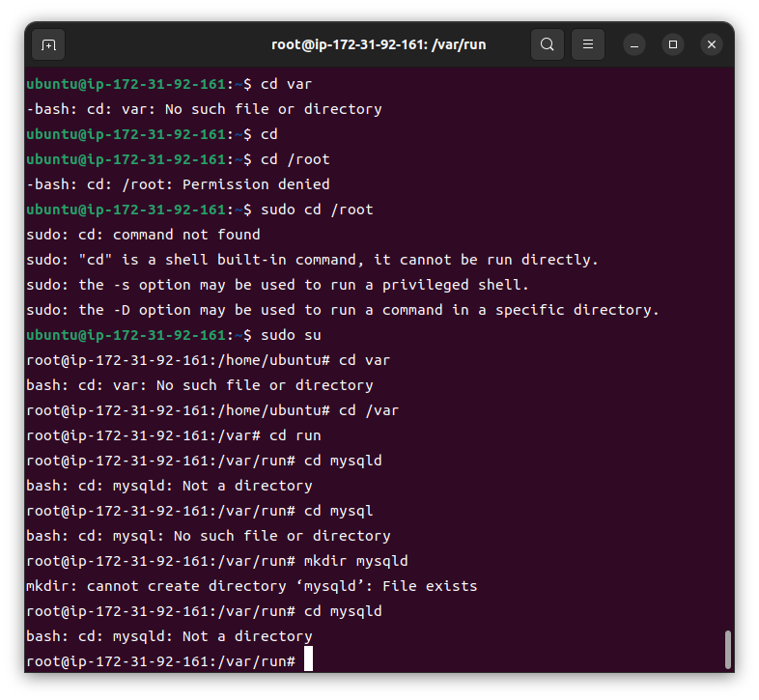Click the 'sudo su' command line
759x700 pixels.
pos(174,335)
